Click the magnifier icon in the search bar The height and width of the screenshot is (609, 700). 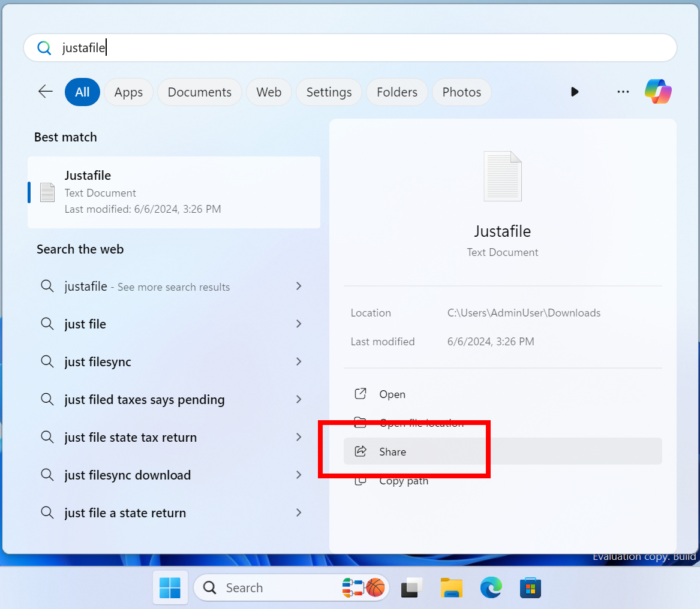pyautogui.click(x=43, y=47)
